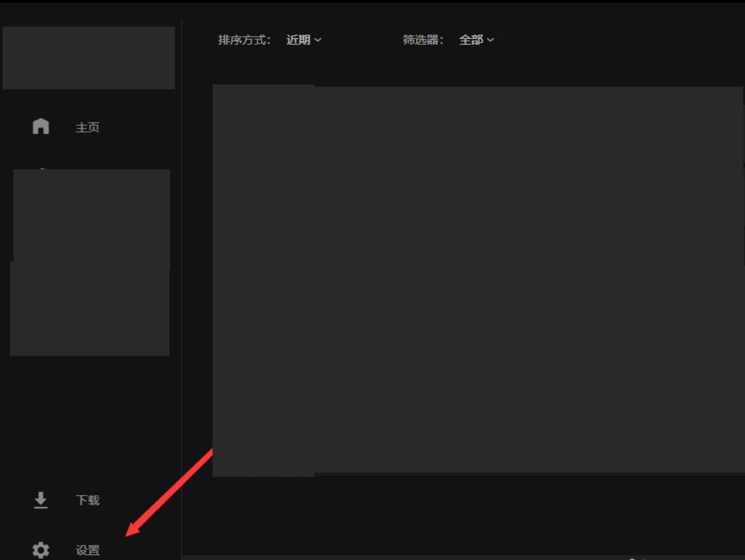Image resolution: width=745 pixels, height=560 pixels.
Task: Open the 全部 filter dropdown
Action: (471, 40)
